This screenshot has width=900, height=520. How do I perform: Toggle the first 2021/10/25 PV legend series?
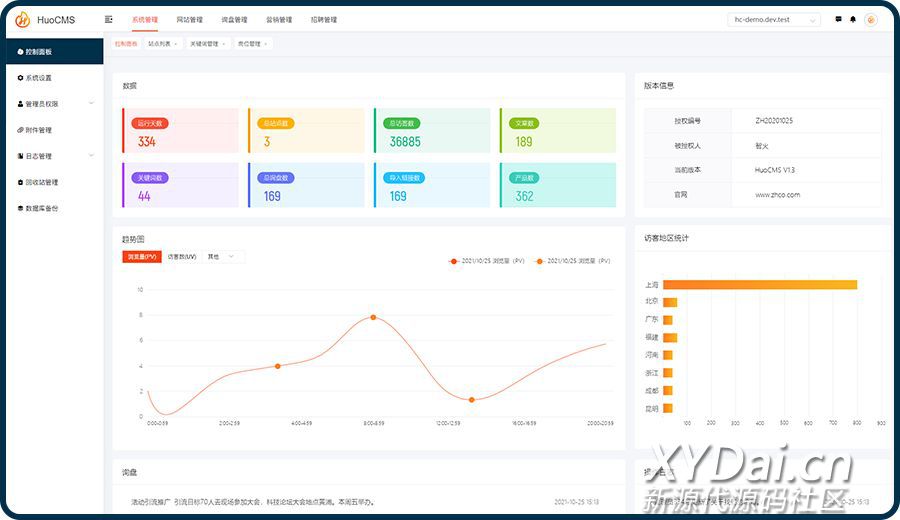(x=488, y=261)
